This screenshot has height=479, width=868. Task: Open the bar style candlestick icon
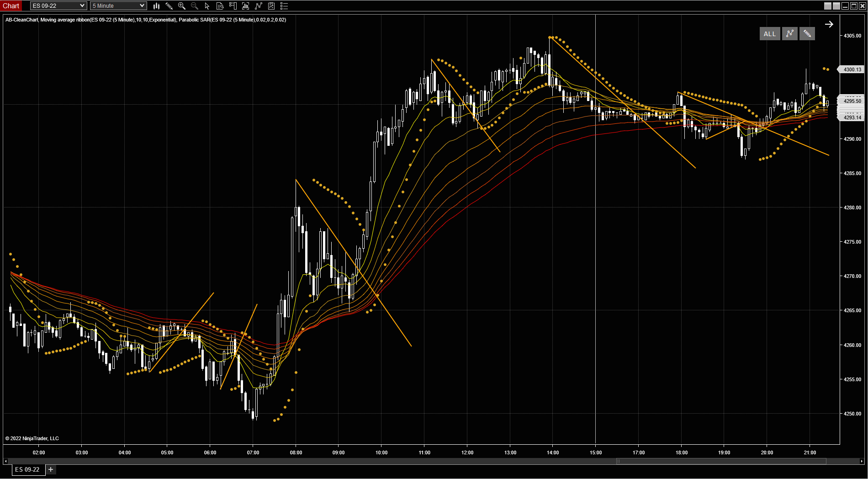[x=156, y=6]
